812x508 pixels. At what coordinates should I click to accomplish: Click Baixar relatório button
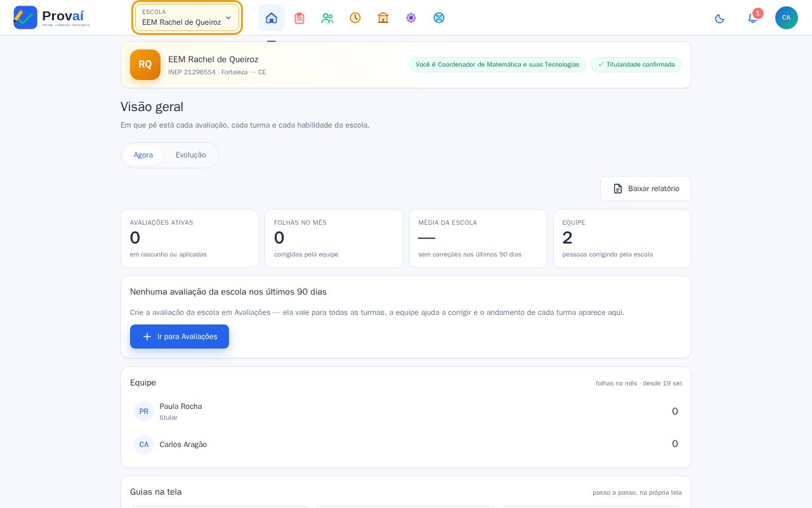[x=646, y=189]
